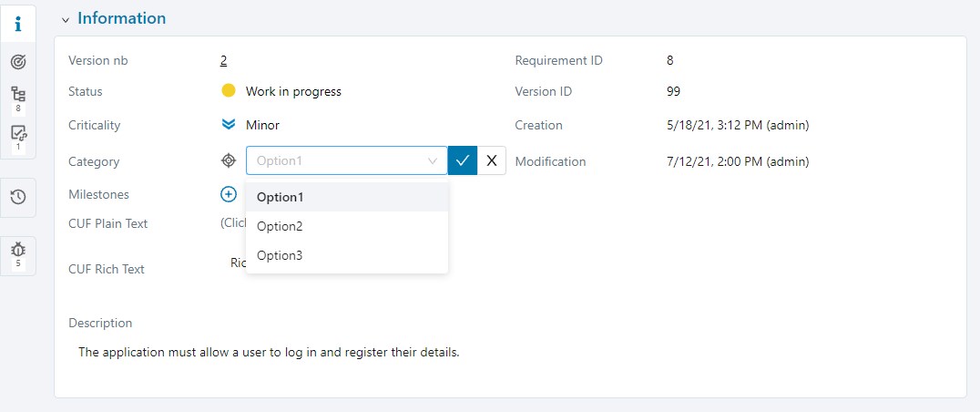
Task: Open the version number 2 link
Action: click(x=223, y=61)
